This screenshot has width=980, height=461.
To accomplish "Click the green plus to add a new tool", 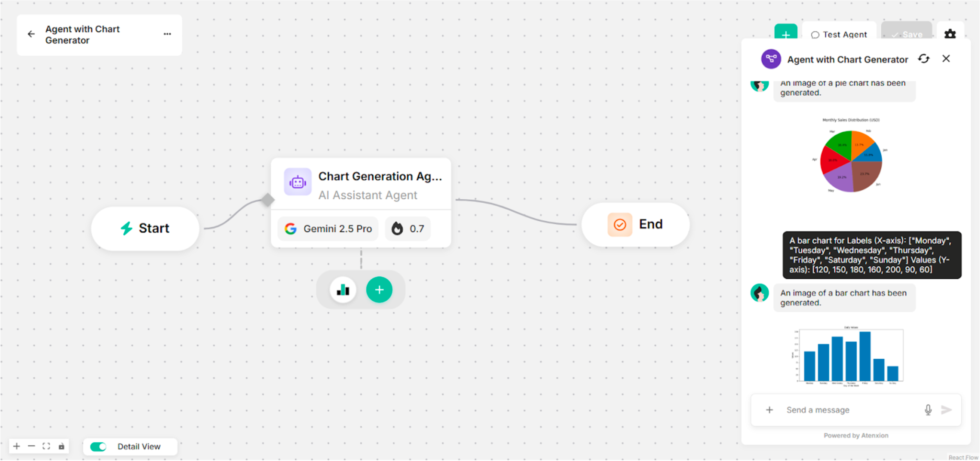I will tap(379, 290).
